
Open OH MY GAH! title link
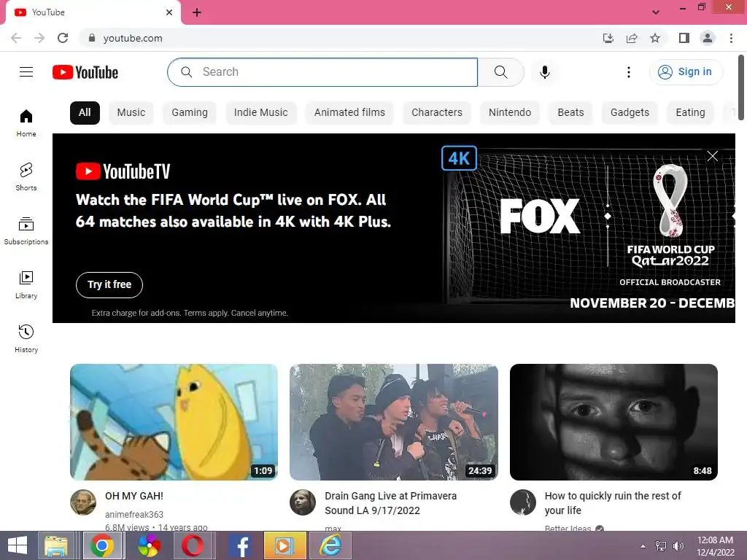point(134,496)
